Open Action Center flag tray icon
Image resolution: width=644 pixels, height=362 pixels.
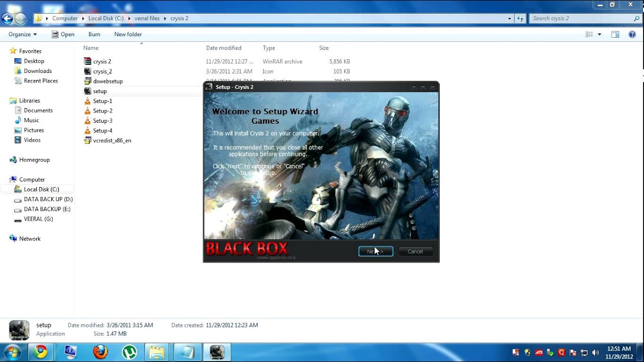coord(573,352)
